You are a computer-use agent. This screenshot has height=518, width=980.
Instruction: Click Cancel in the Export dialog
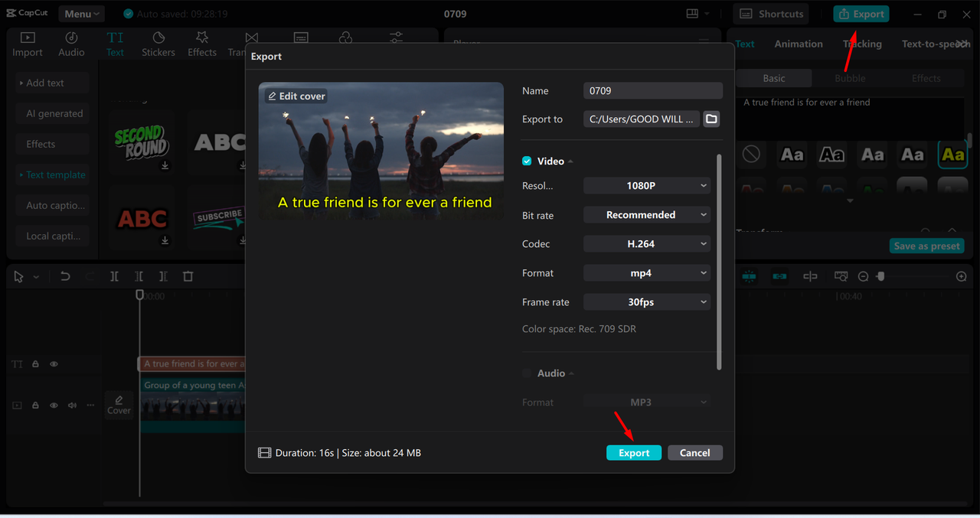point(695,453)
